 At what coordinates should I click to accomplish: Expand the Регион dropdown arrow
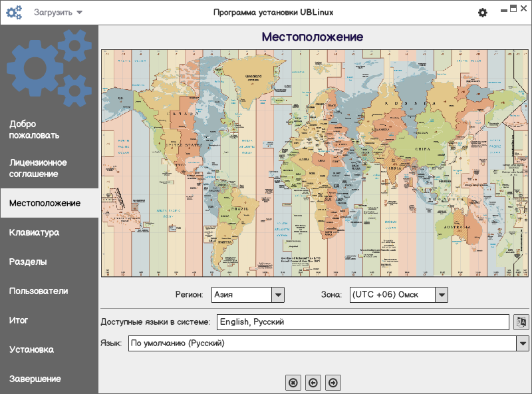tap(278, 295)
